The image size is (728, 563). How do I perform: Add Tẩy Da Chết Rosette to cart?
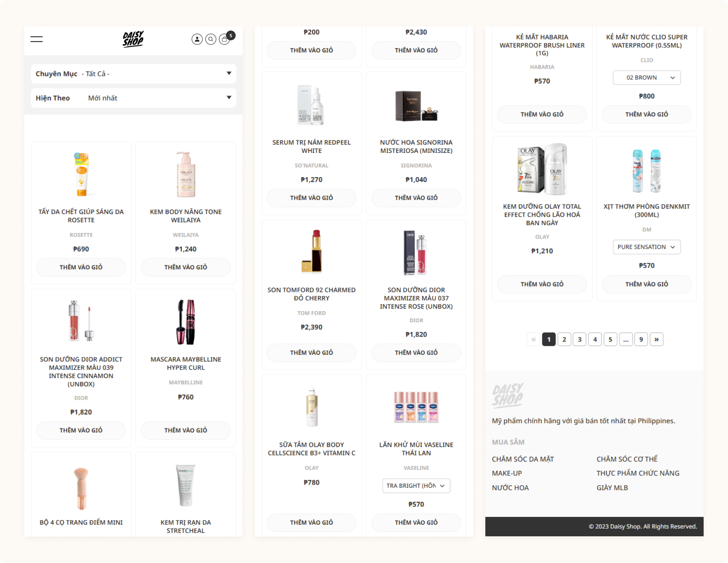click(81, 267)
